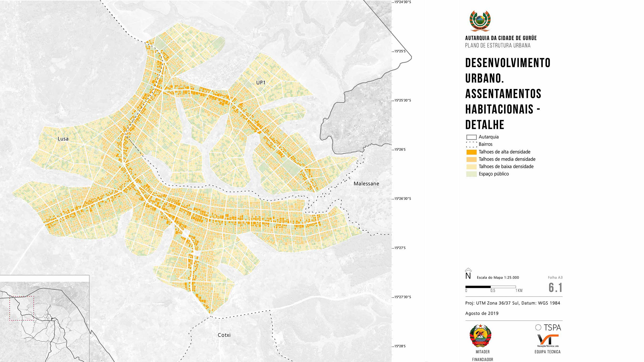The width and height of the screenshot is (644, 362).
Task: Click the 15°25'S latitude tick label
Action: 400,51
